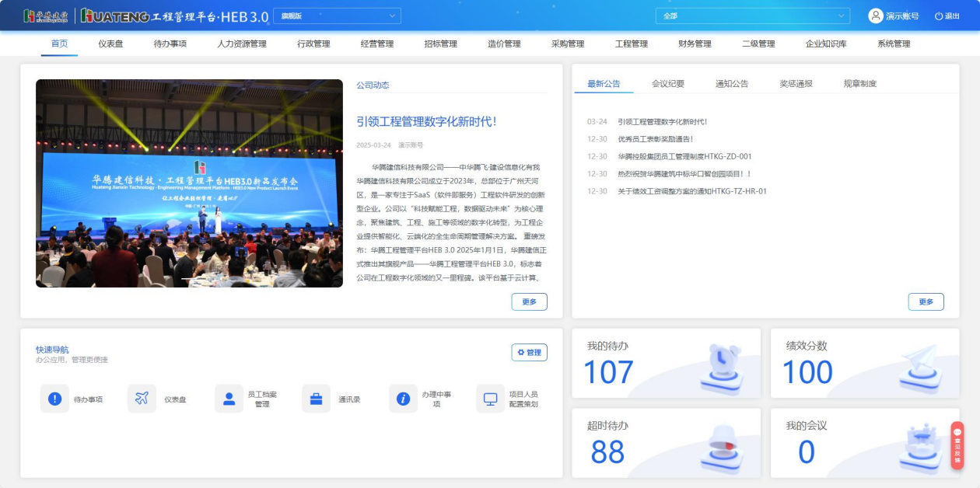The height and width of the screenshot is (488, 980).
Task: Open the 项目人员配置策划 monitor icon
Action: click(490, 399)
